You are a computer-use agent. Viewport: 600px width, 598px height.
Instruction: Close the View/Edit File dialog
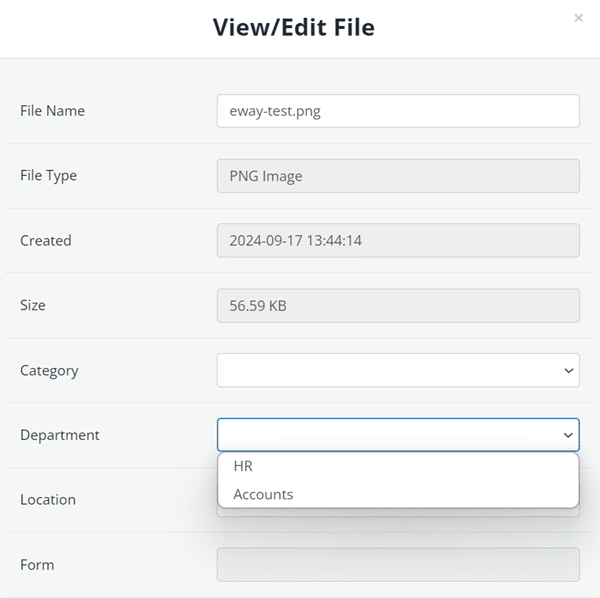coord(578,18)
